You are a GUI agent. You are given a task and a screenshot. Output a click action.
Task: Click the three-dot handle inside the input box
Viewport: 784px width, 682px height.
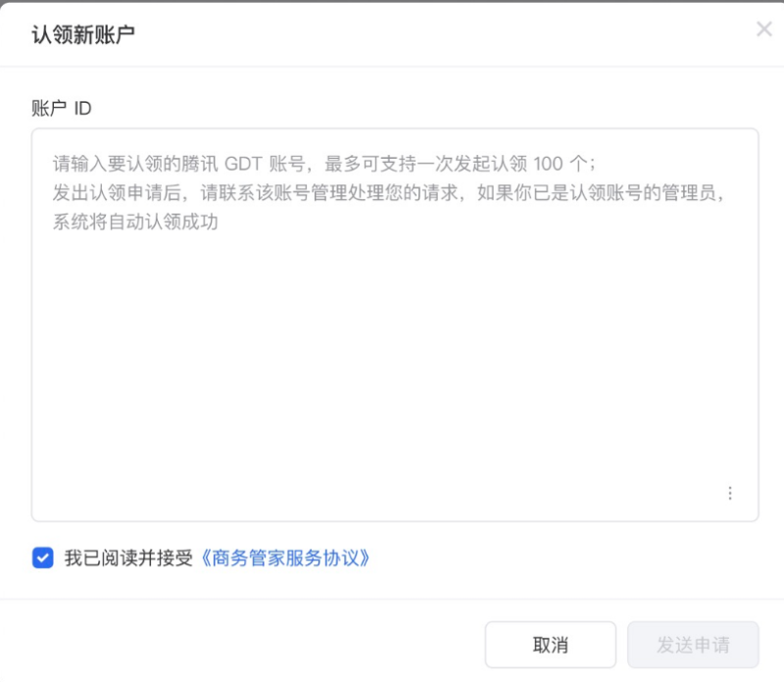click(x=730, y=493)
